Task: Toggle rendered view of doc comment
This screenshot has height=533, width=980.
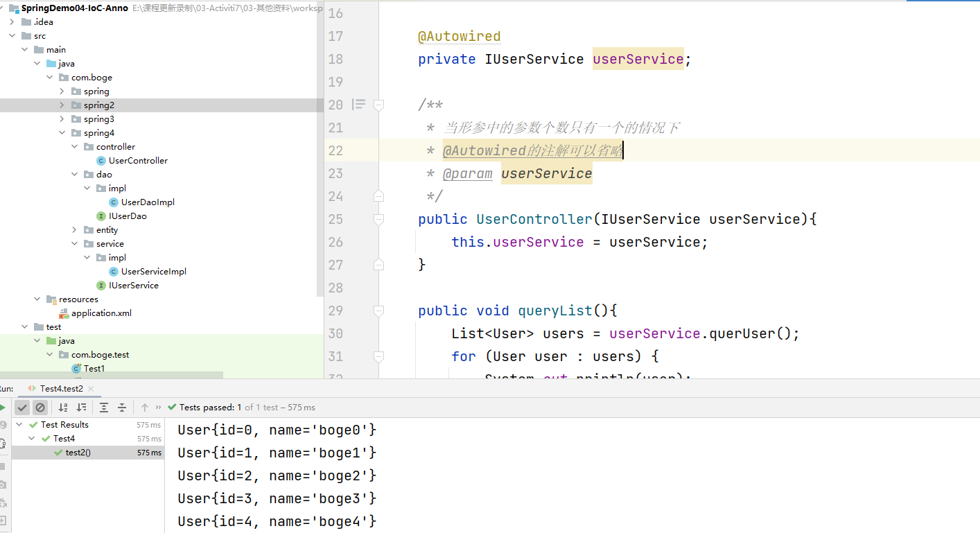Action: (358, 105)
